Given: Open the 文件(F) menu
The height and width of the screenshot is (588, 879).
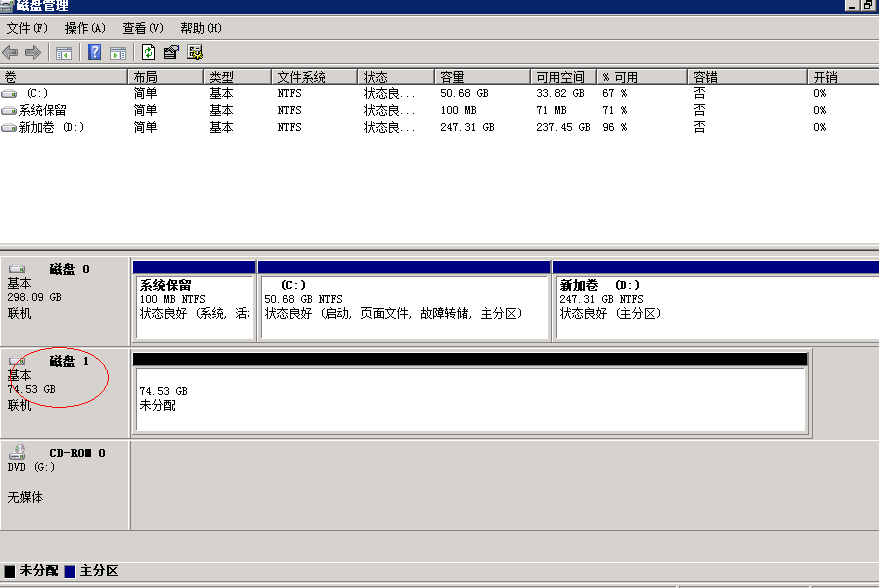Looking at the screenshot, I should point(27,28).
